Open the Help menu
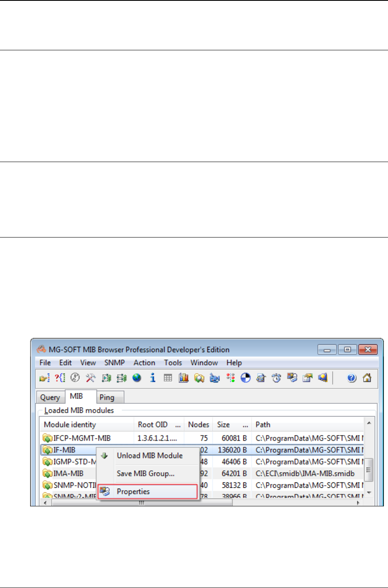Image resolution: width=388 pixels, height=588 pixels. 234,363
